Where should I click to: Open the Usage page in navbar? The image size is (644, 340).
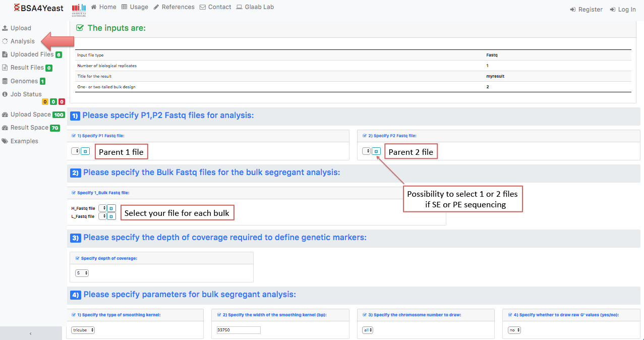[135, 7]
